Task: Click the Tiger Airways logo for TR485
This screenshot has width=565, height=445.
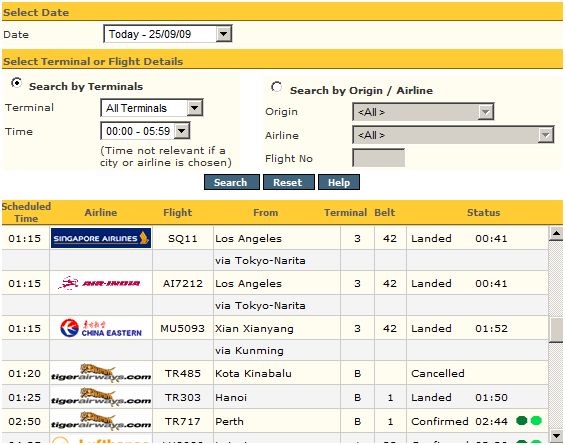Action: click(x=101, y=373)
